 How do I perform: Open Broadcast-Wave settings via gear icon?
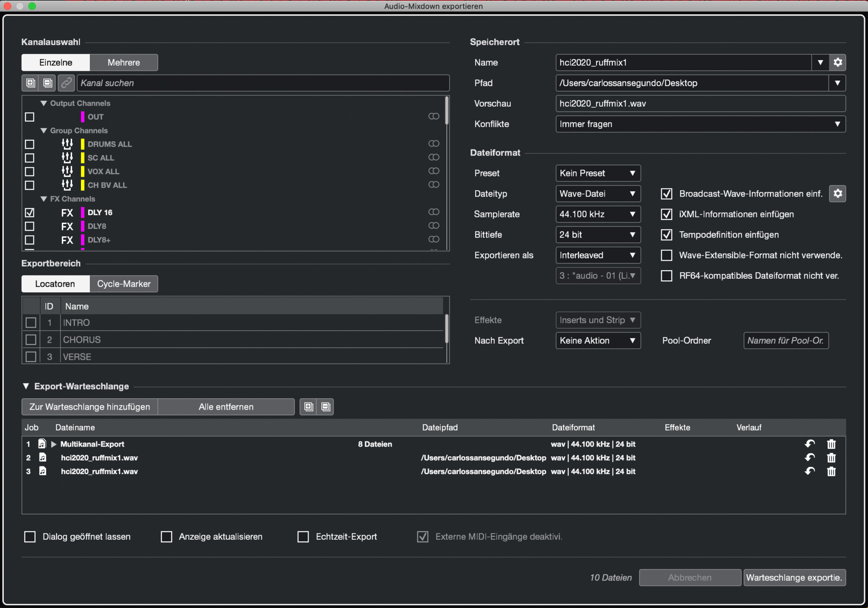837,194
